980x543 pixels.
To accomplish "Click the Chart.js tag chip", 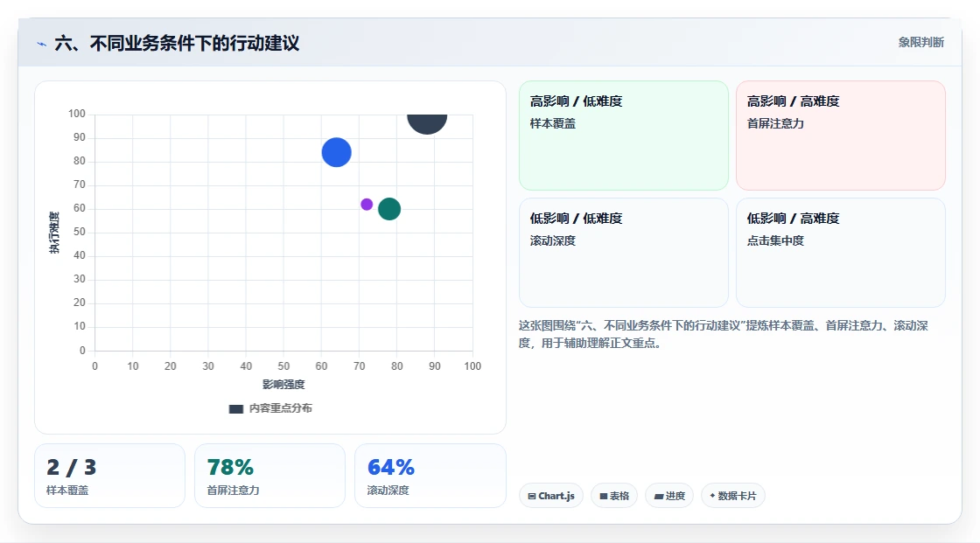I will pyautogui.click(x=551, y=496).
